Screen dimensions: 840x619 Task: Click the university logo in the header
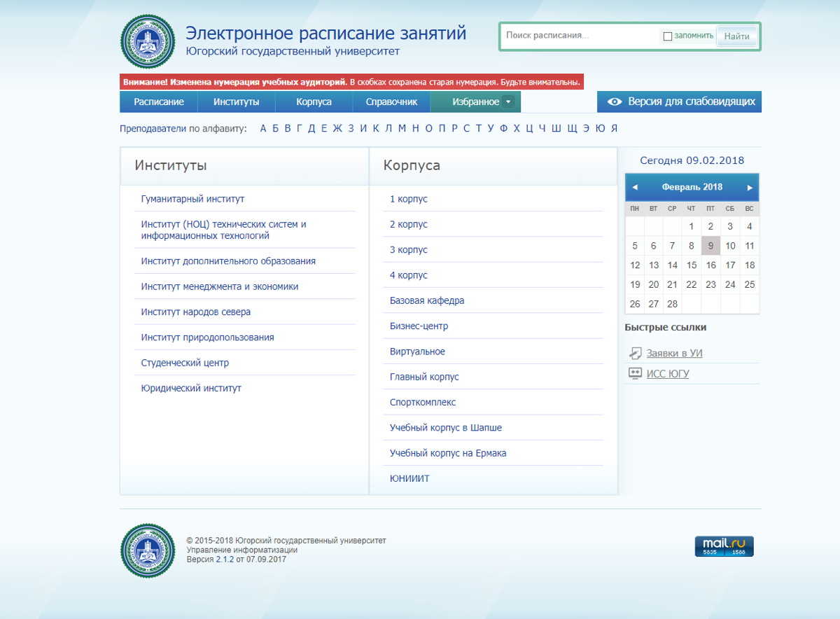[148, 41]
